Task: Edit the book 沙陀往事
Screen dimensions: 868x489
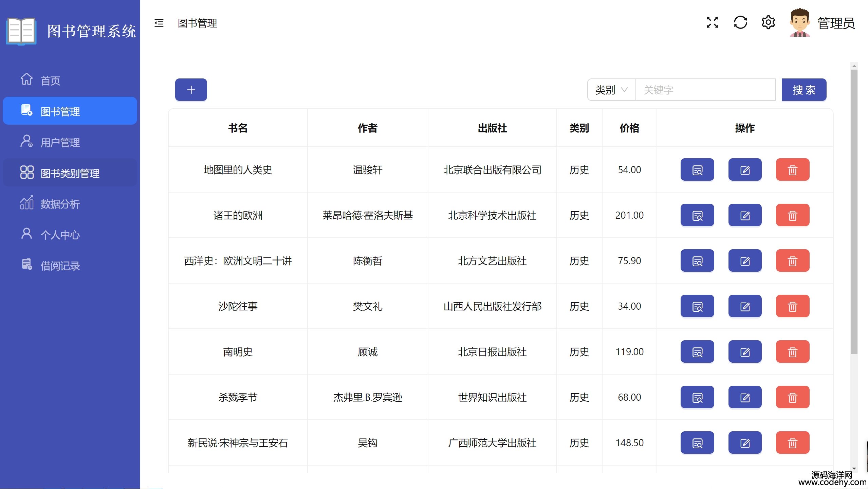Action: 745,306
